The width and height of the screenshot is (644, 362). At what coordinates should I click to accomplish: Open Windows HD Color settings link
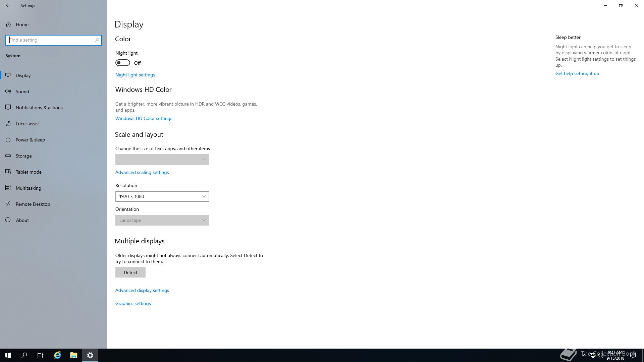pos(144,118)
